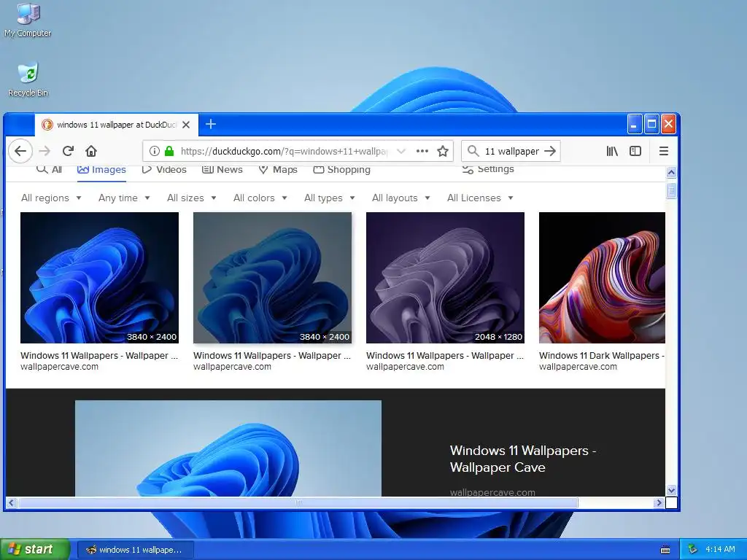Open My Computer desktop icon
Viewport: 747px width, 560px height.
tap(28, 21)
